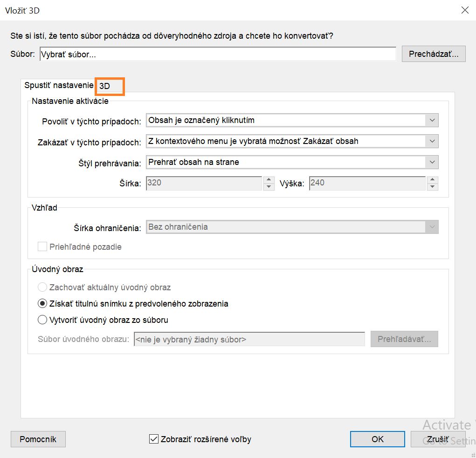Image resolution: width=476 pixels, height=458 pixels.
Task: Close the Vložiť 3D dialog with X
Action: pos(464,10)
